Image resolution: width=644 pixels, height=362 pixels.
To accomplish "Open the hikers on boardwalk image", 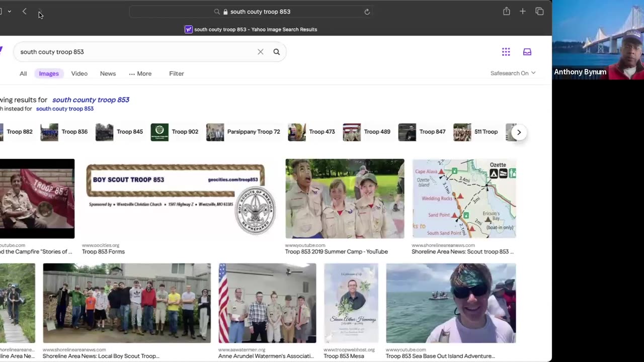I will pyautogui.click(x=18, y=303).
